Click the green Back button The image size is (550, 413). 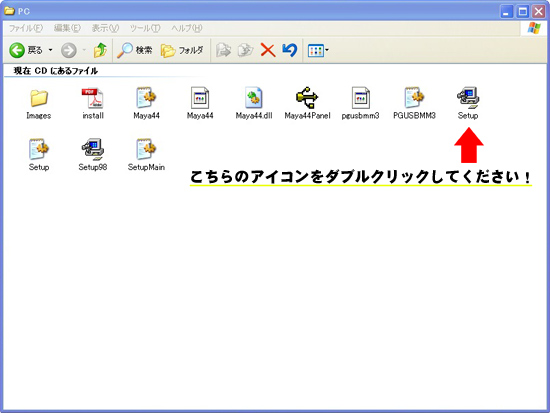pos(26,51)
